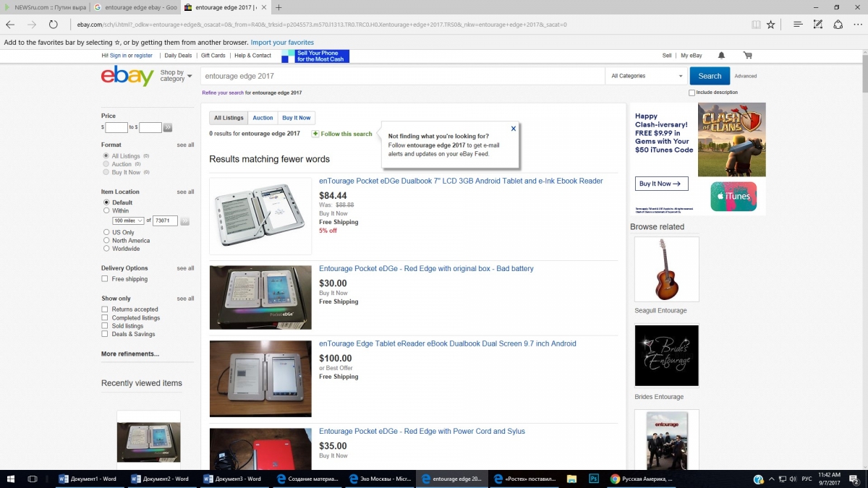Check the Sold listings option
This screenshot has width=868, height=488.
(x=105, y=326)
